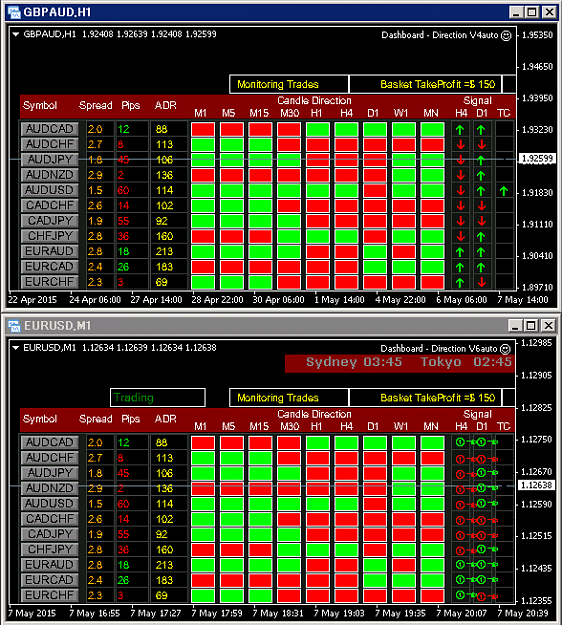Click AUDCAD H4 circle signal in EURUSD window

pos(460,442)
